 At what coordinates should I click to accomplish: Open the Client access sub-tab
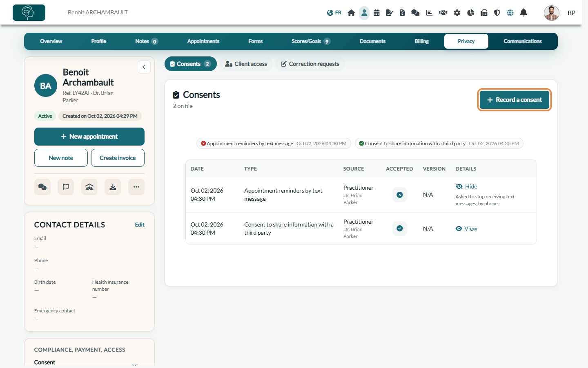click(246, 64)
